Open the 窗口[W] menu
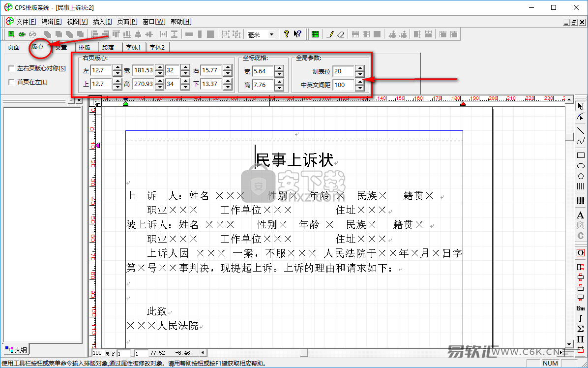 154,22
